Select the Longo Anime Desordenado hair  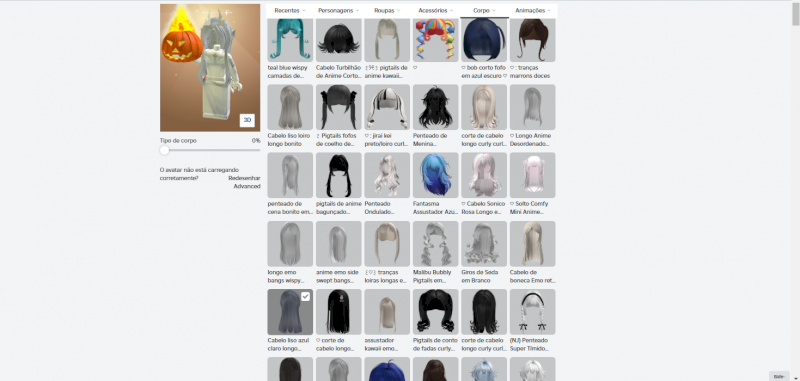tap(532, 107)
